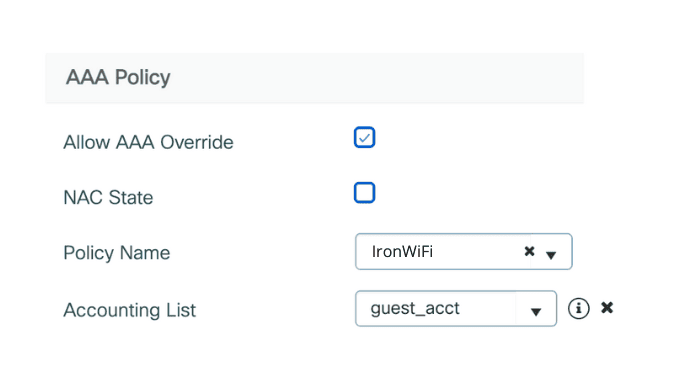This screenshot has width=697, height=370.
Task: Click the Accounting List field label
Action: click(129, 310)
